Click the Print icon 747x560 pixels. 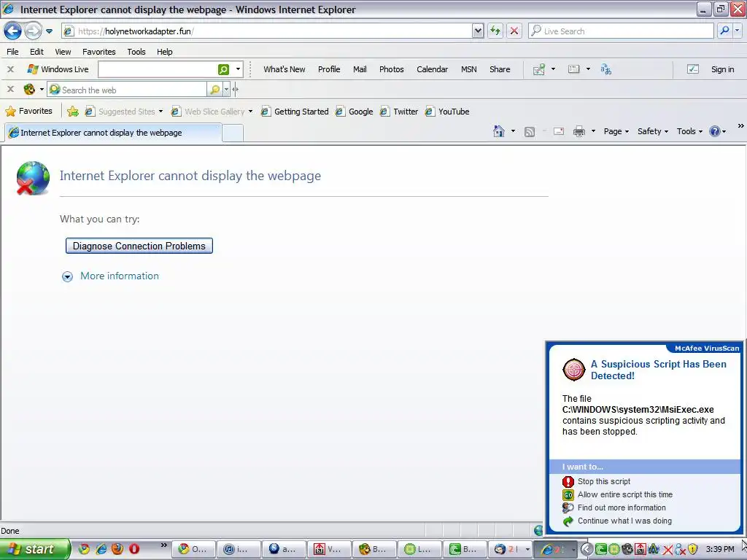click(x=578, y=131)
